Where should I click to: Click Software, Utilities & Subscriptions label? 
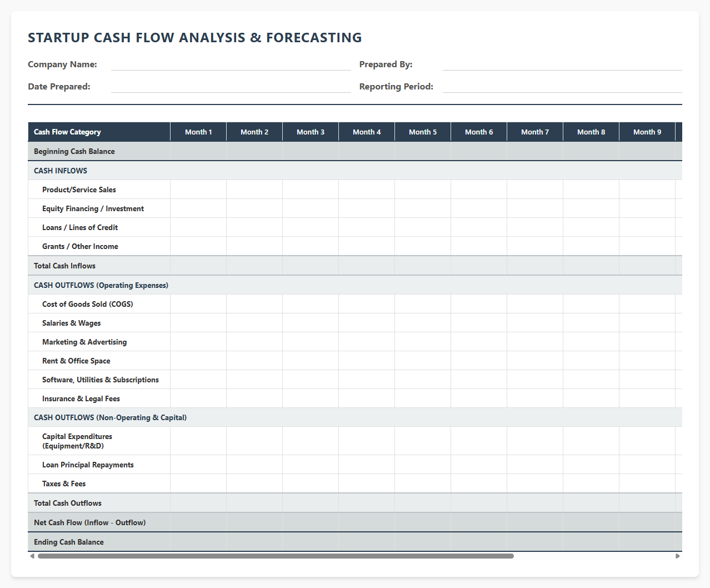tap(101, 380)
